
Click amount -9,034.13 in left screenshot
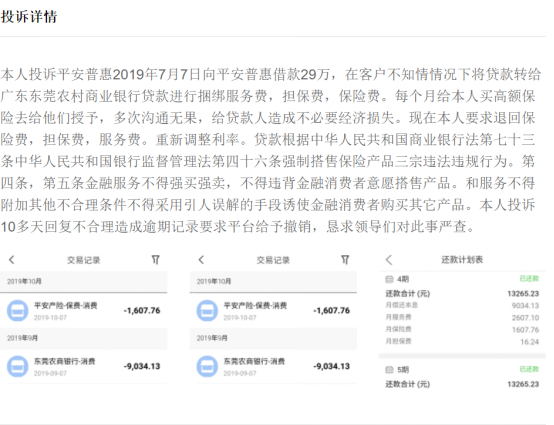(x=142, y=366)
